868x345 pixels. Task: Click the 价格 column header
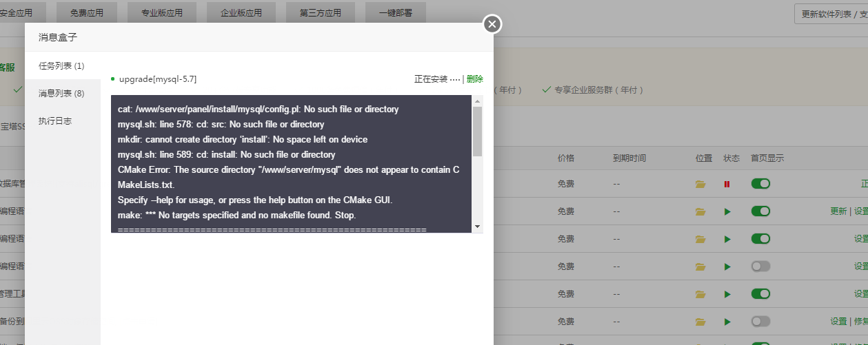[x=566, y=158]
